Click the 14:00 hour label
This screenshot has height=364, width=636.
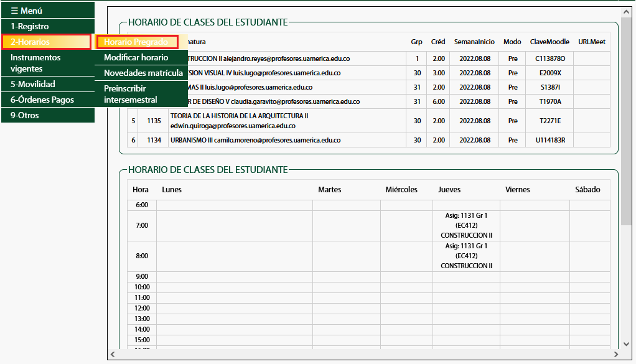coord(142,330)
